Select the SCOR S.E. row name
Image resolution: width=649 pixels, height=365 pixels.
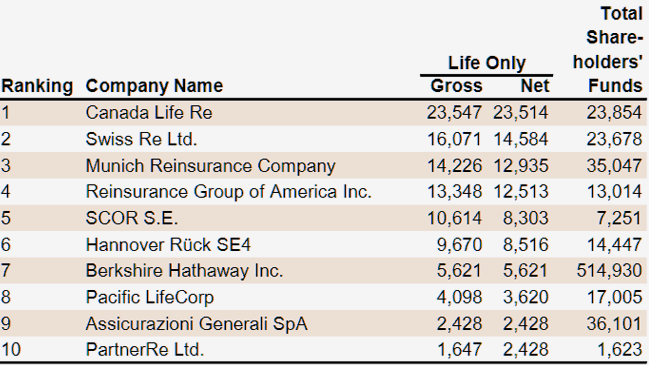[132, 218]
